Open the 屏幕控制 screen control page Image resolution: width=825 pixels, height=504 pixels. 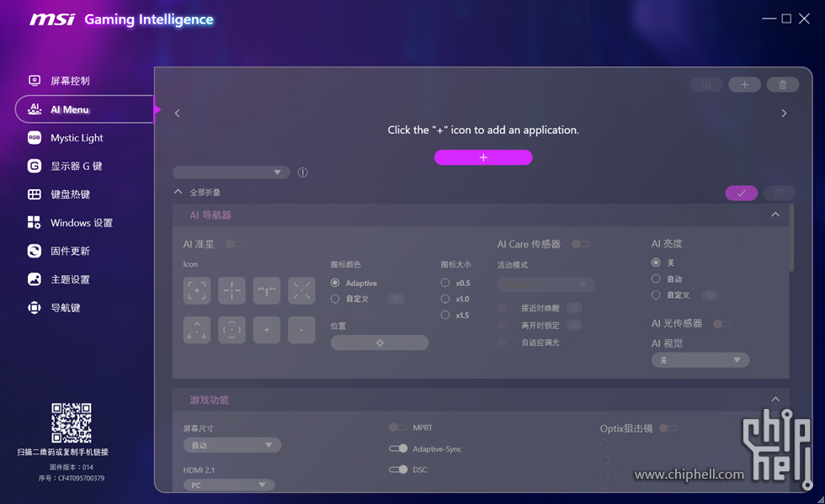69,81
